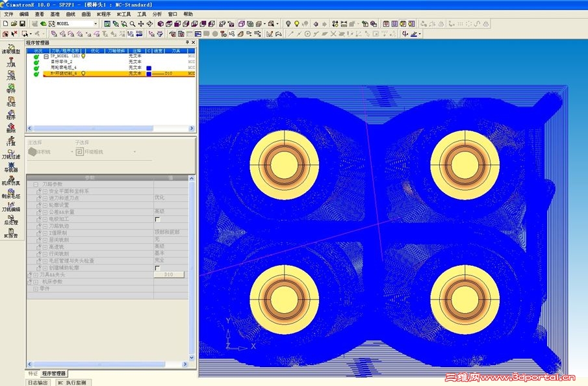Image resolution: width=588 pixels, height=386 pixels.
Task: Select the 零件 part sidebar icon
Action: 11,88
